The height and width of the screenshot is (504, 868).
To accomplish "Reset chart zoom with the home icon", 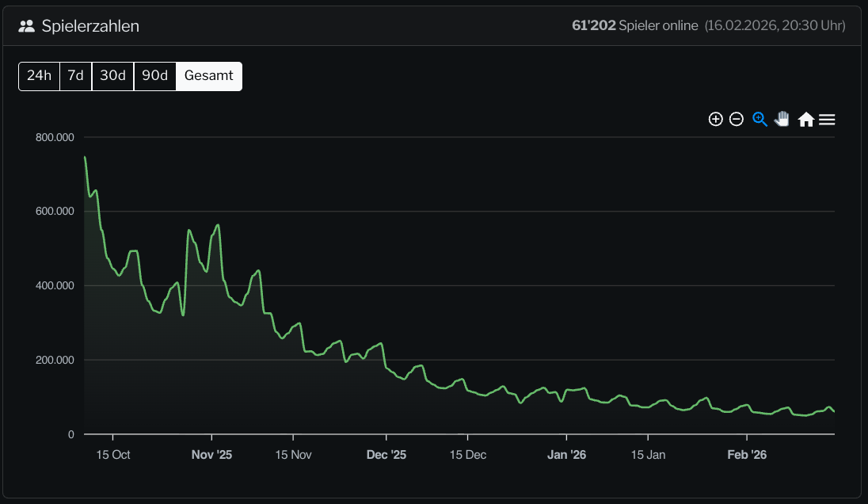I will coord(806,120).
